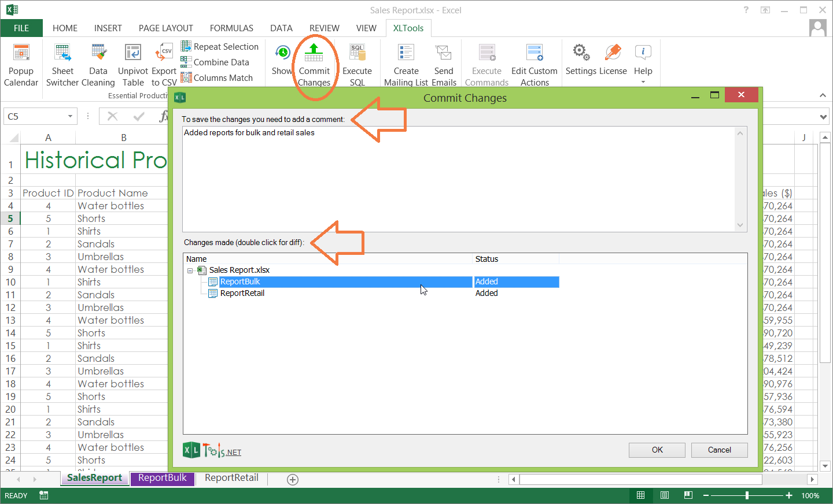833x504 pixels.
Task: Click the zoom slider handle
Action: 747,495
